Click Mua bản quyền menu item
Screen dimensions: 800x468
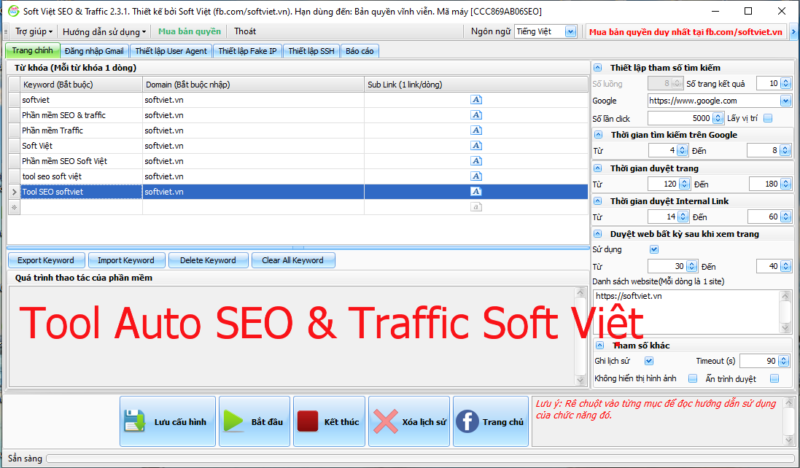point(189,32)
